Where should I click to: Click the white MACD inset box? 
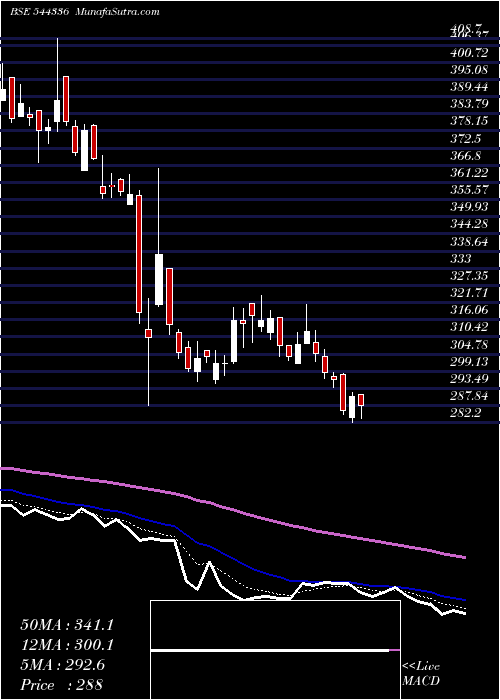pos(275,650)
